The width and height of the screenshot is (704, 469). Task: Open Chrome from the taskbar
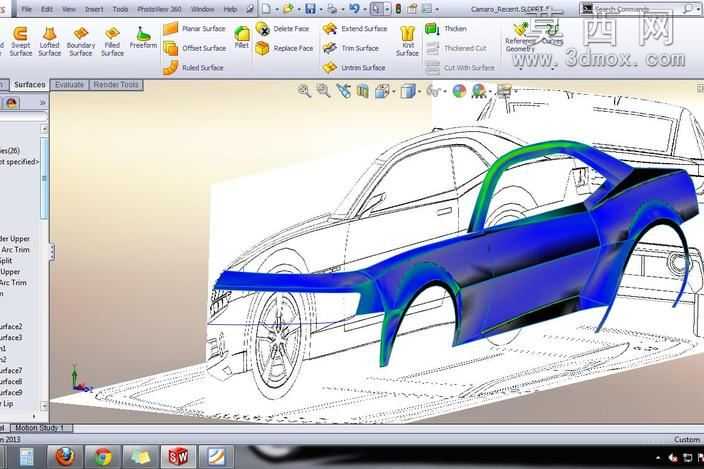point(103,457)
